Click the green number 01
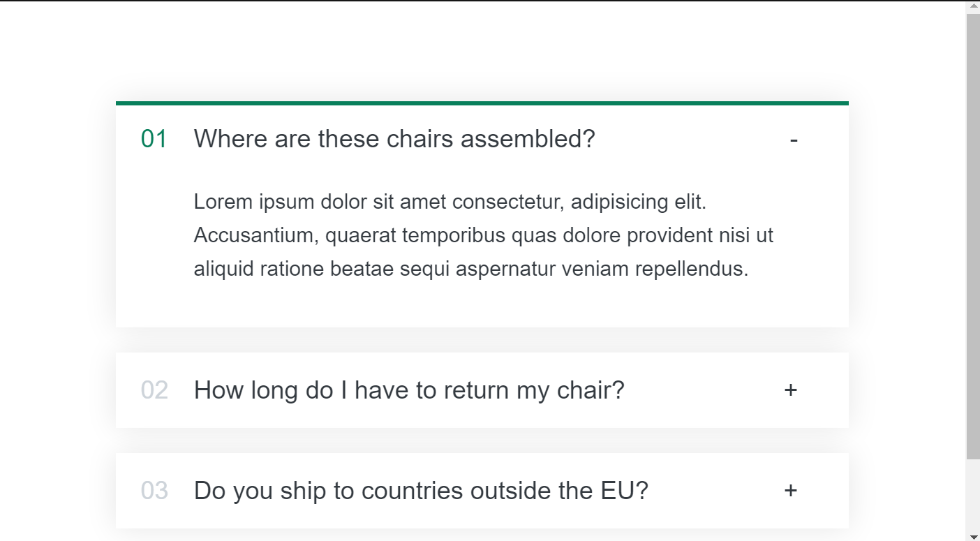This screenshot has width=980, height=541. tap(154, 140)
